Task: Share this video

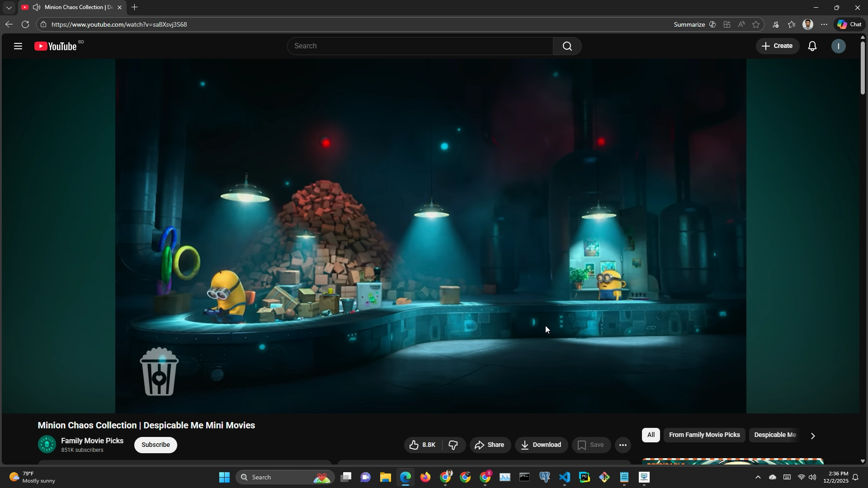Action: click(490, 445)
